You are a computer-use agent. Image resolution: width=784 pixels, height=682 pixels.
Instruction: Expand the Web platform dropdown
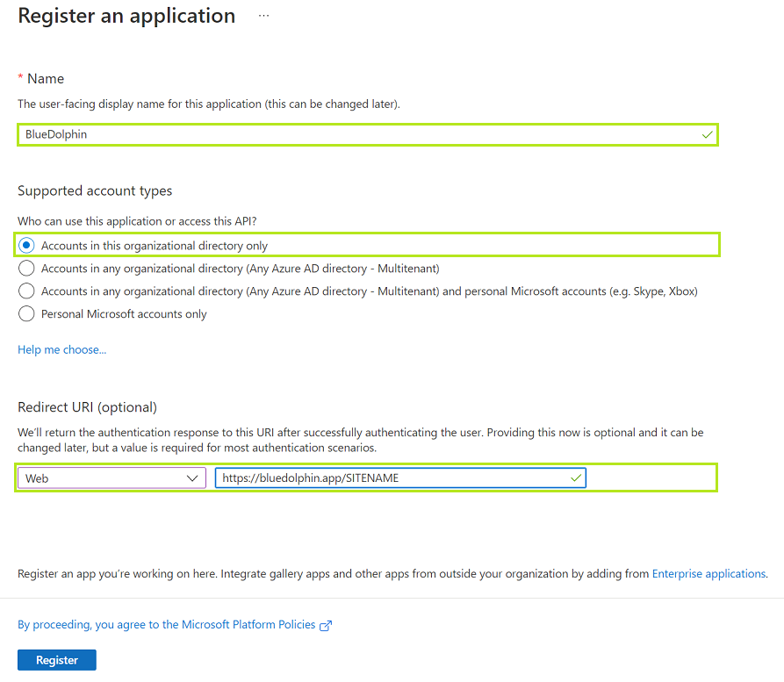(111, 478)
